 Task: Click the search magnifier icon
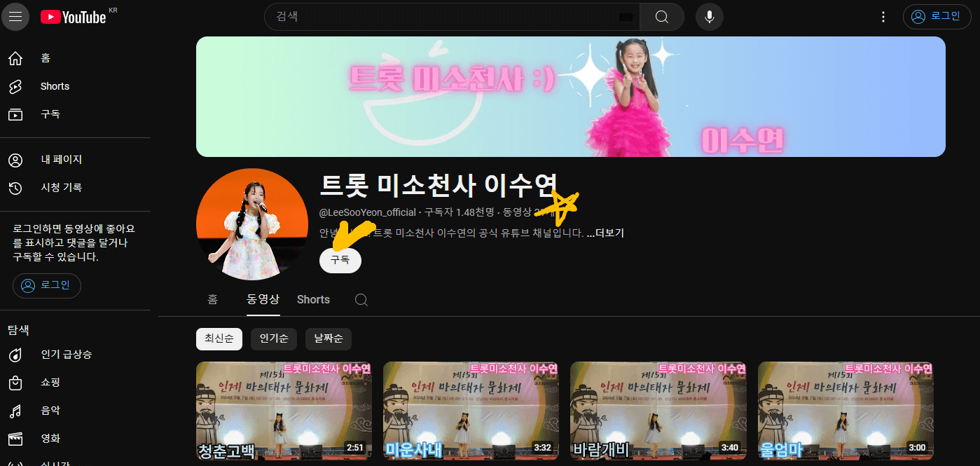[661, 16]
